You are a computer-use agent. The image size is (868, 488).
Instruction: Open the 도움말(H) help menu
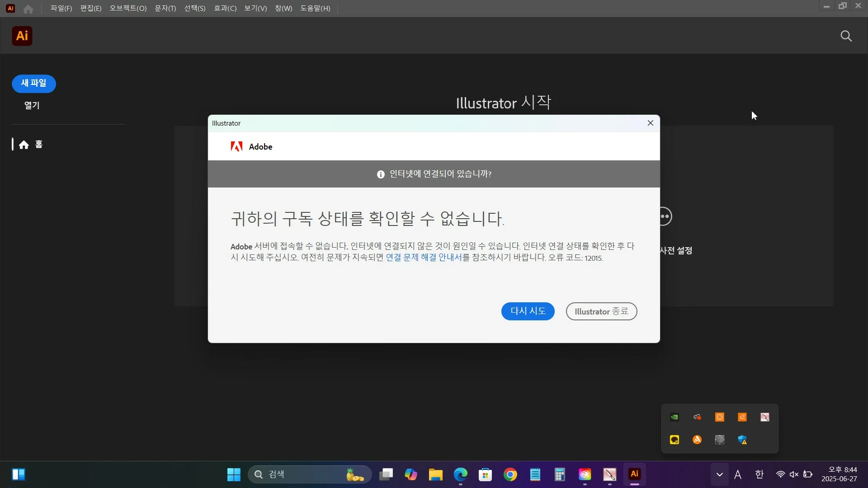pyautogui.click(x=315, y=9)
